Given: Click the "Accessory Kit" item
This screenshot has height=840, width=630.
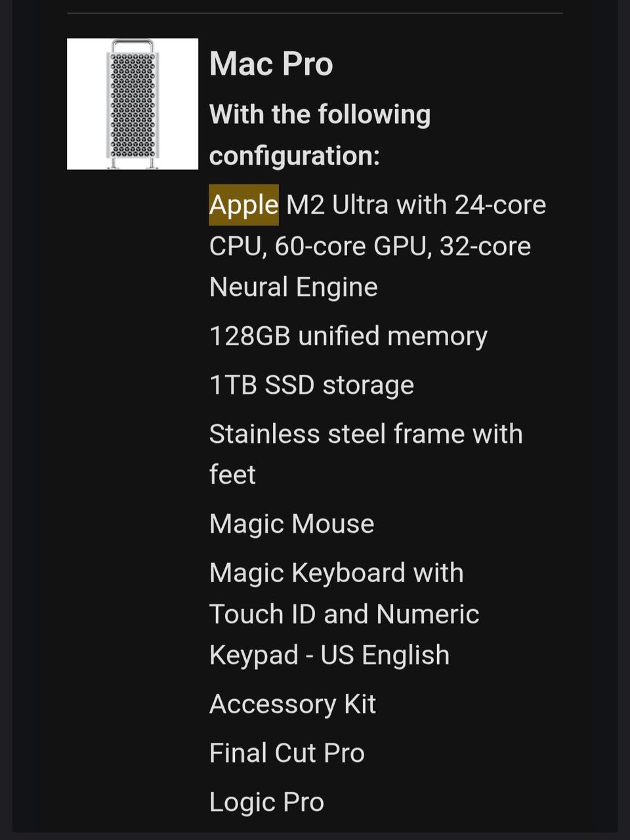Looking at the screenshot, I should [292, 704].
